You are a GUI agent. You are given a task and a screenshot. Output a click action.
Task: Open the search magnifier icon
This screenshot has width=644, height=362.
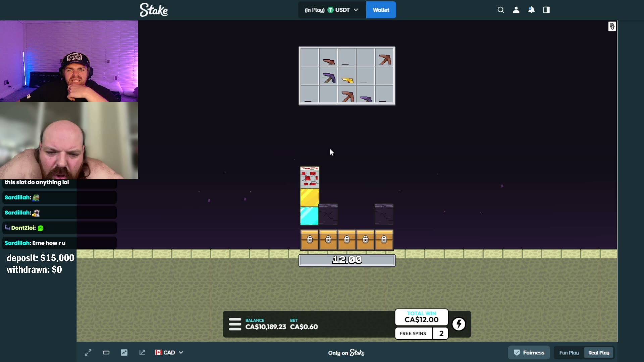tap(501, 10)
